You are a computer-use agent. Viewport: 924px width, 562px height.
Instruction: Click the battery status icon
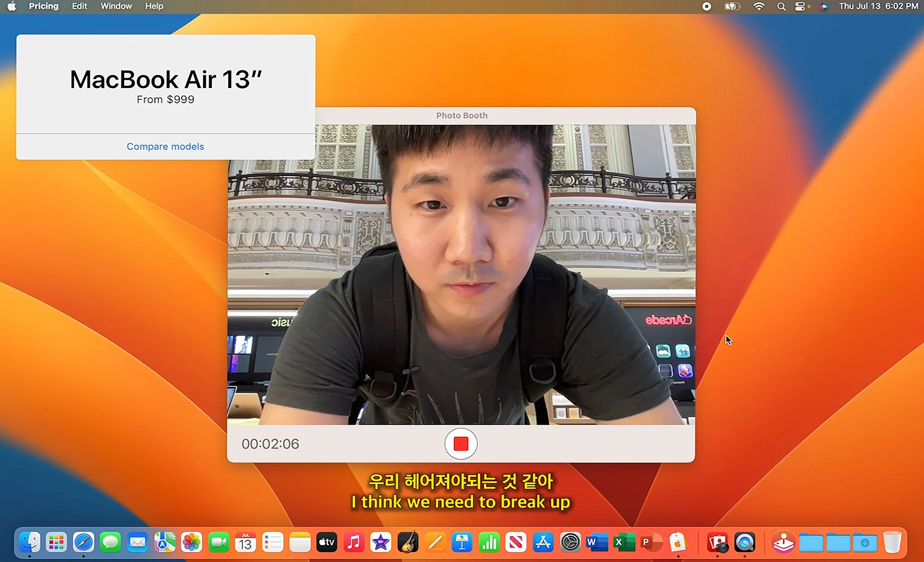click(x=732, y=6)
